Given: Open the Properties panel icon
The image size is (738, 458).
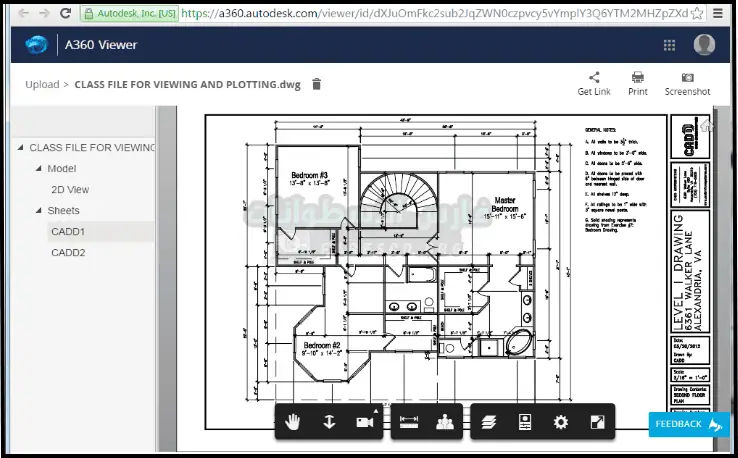Looking at the screenshot, I should 525,422.
